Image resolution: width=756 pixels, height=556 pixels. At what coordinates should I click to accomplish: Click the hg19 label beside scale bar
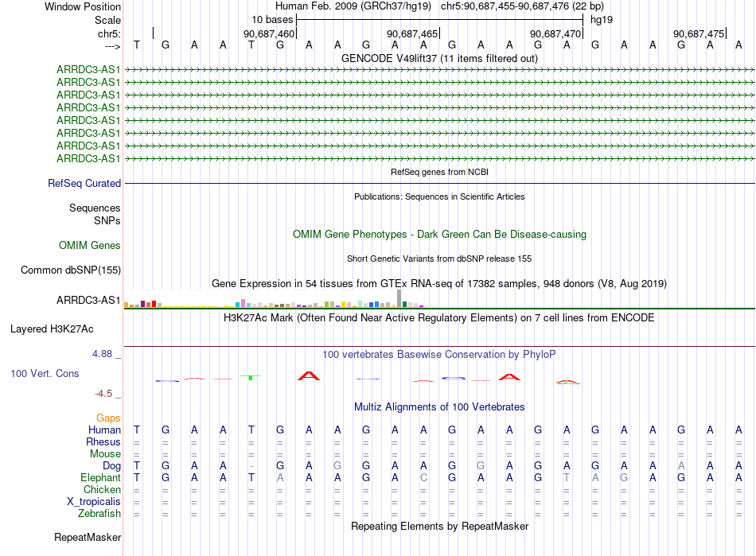coord(602,20)
